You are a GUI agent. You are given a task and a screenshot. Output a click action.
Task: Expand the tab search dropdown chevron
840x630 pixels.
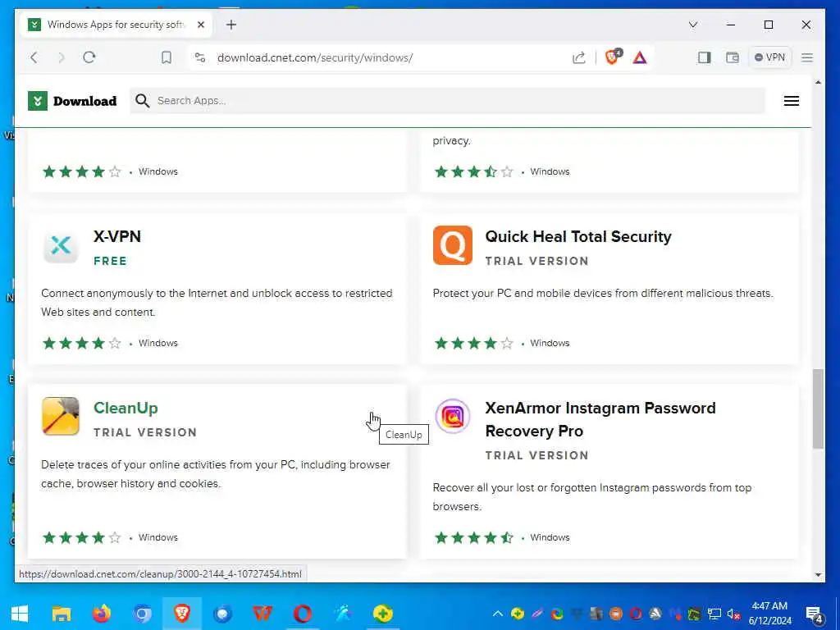692,25
